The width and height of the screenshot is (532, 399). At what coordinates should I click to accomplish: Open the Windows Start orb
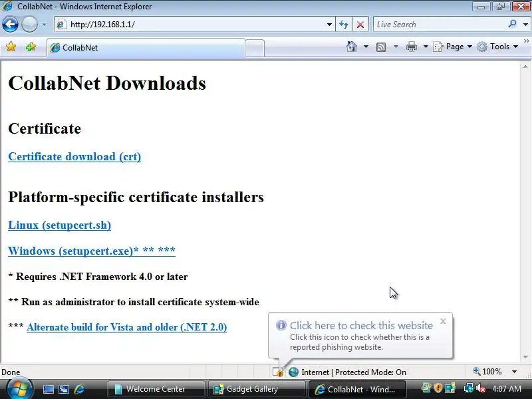click(x=19, y=388)
